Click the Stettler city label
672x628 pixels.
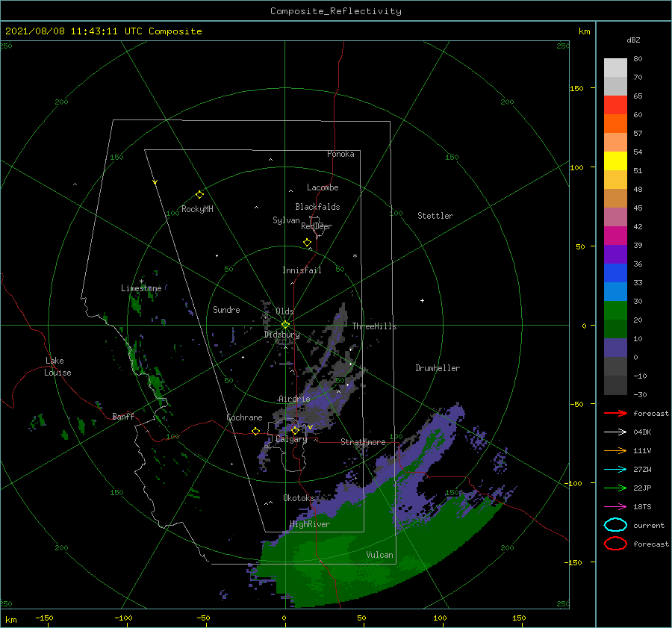pos(435,216)
